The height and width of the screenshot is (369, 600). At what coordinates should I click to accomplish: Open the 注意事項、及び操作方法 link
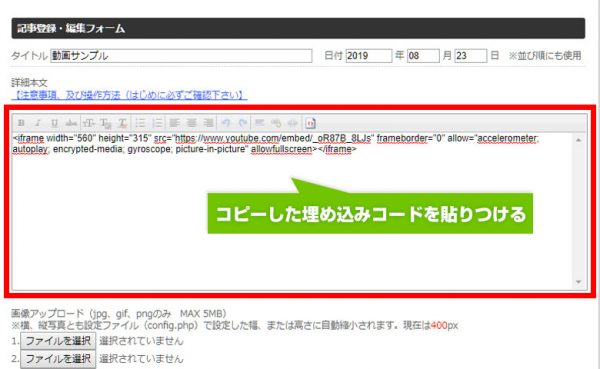coord(129,95)
